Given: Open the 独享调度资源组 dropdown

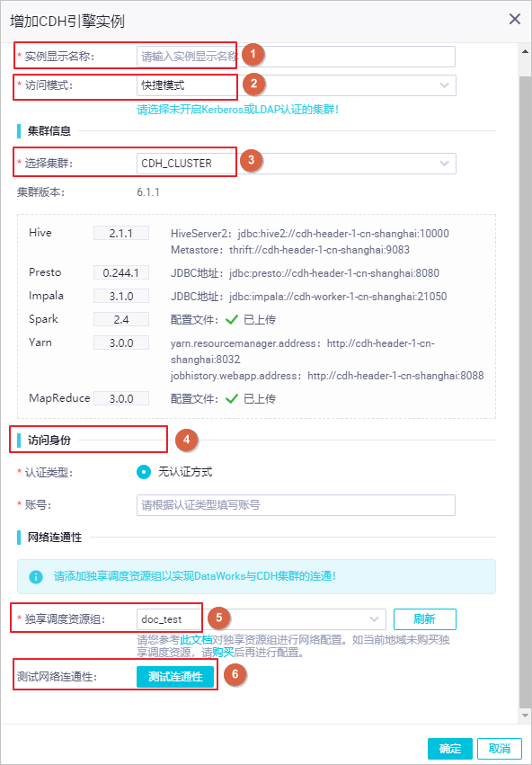Looking at the screenshot, I should (261, 619).
